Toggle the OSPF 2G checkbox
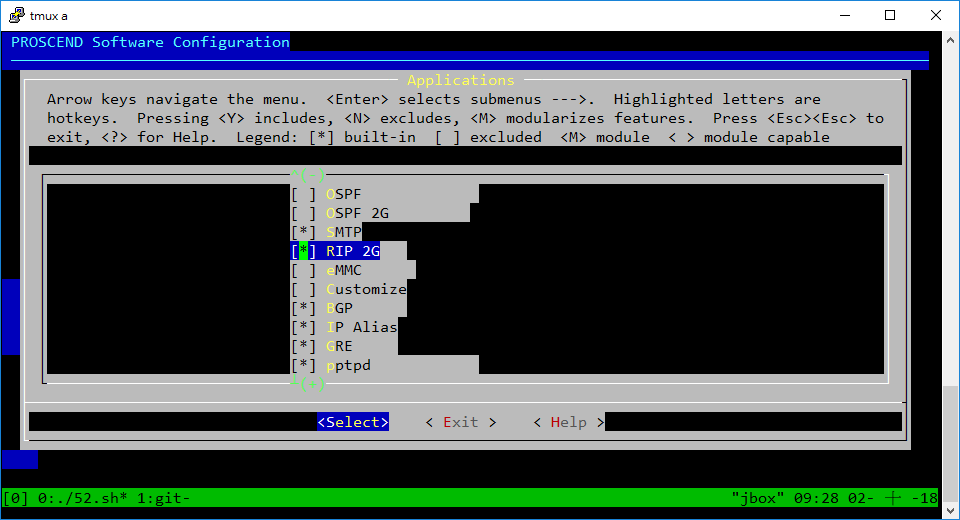Screen dimensions: 960x520 304,213
